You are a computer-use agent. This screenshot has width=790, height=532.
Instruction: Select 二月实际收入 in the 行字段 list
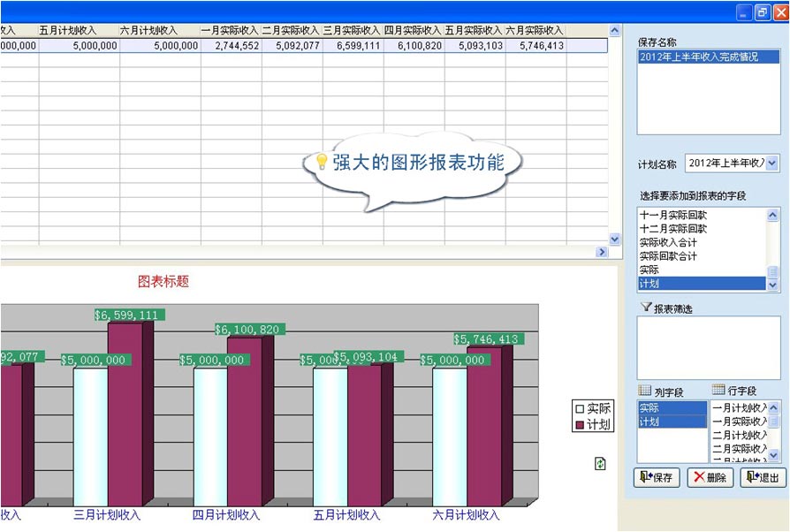[x=740, y=448]
